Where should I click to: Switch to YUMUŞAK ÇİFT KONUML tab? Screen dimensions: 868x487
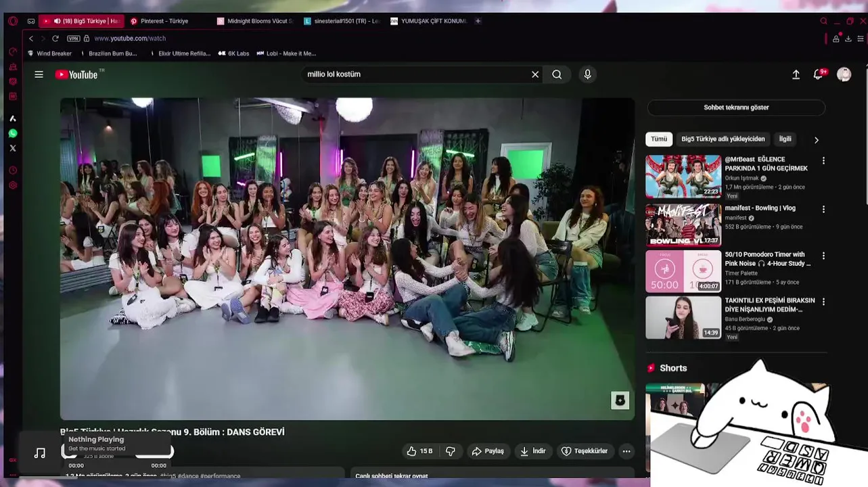[429, 21]
